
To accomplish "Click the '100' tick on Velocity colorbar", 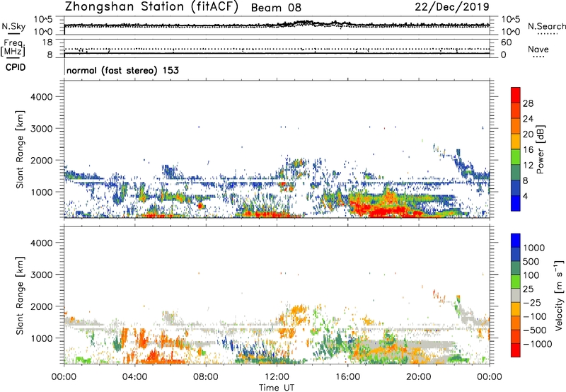I will (531, 275).
